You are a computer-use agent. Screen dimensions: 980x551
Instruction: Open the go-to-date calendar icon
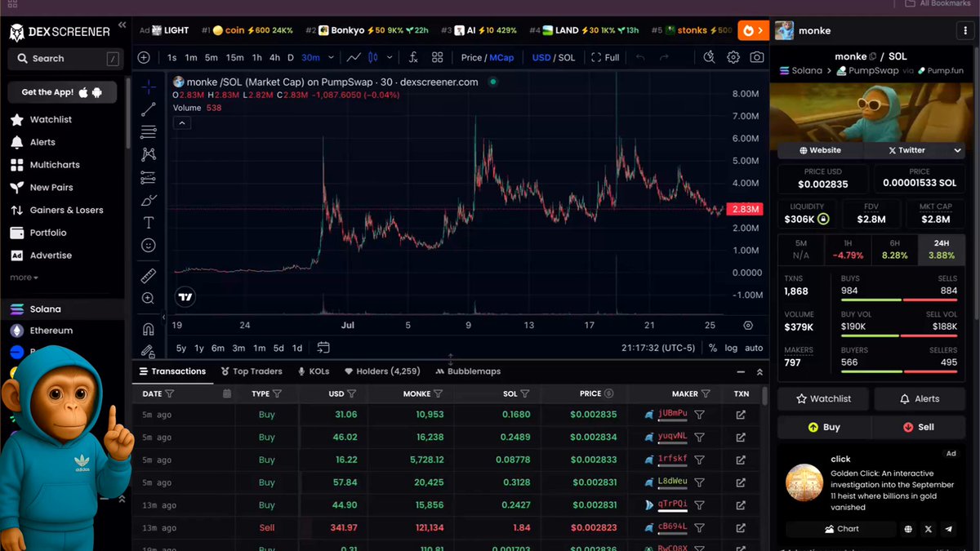pyautogui.click(x=323, y=348)
